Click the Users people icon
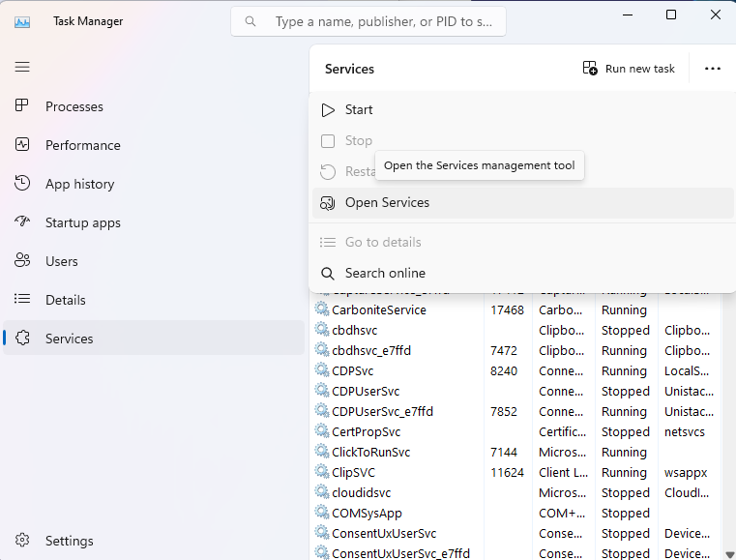This screenshot has width=736, height=560. pyautogui.click(x=22, y=261)
